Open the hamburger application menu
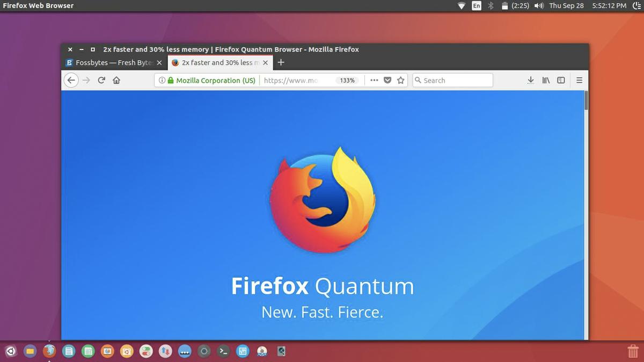This screenshot has width=644, height=362. [579, 81]
